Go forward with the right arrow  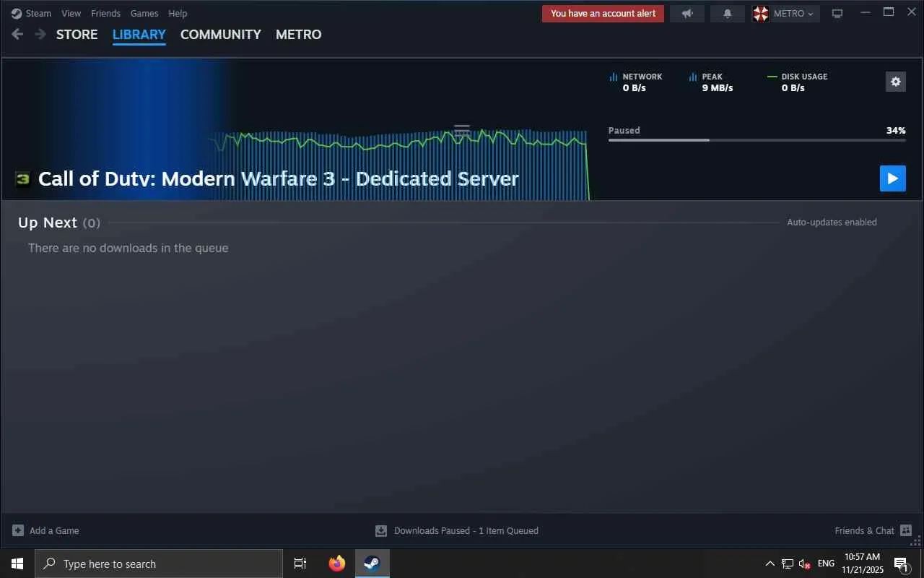coord(40,34)
